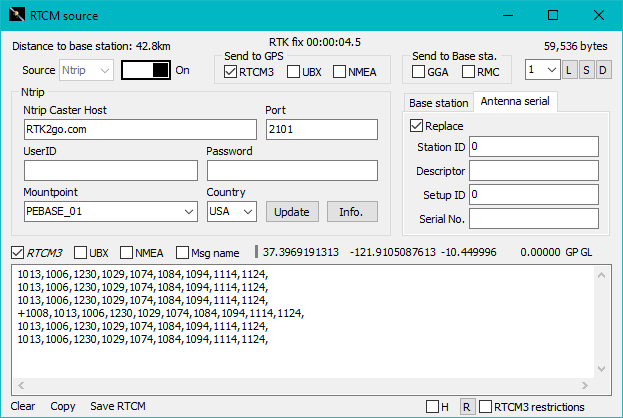The image size is (623, 418).
Task: Click the Descriptor input field
Action: point(534,171)
